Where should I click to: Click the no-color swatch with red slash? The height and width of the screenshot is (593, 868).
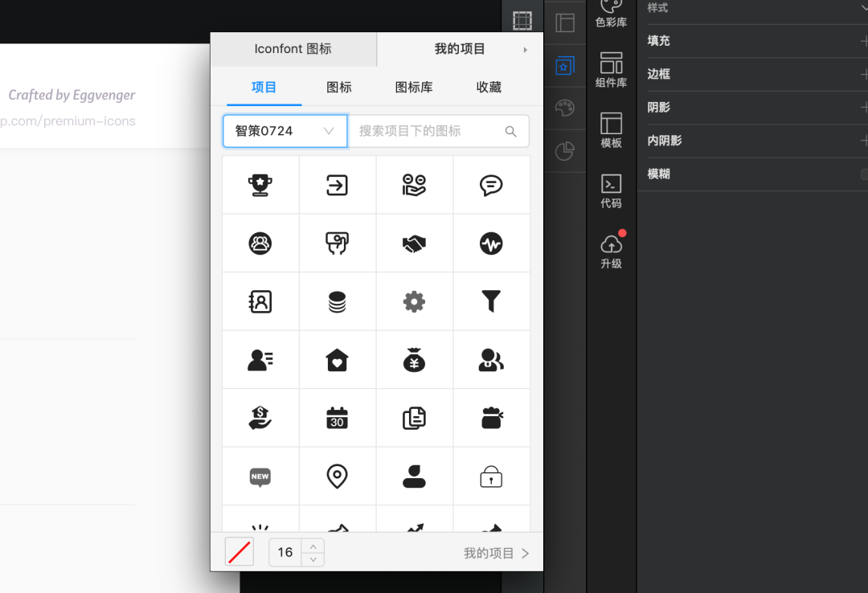point(240,552)
